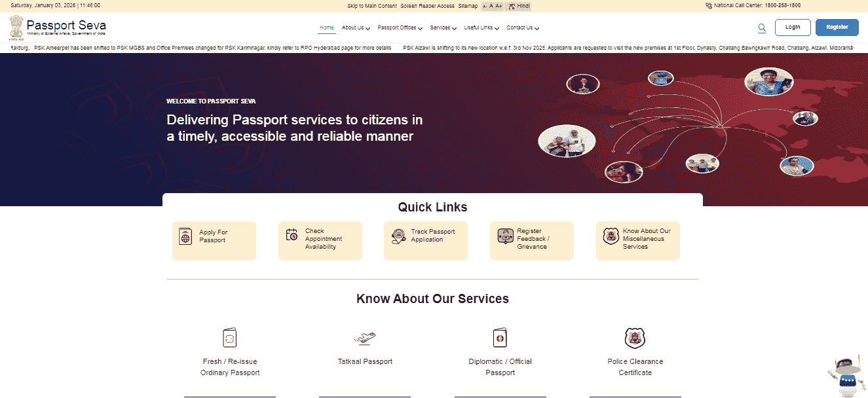Select the Police Clearance Certificate icon

[x=635, y=337]
